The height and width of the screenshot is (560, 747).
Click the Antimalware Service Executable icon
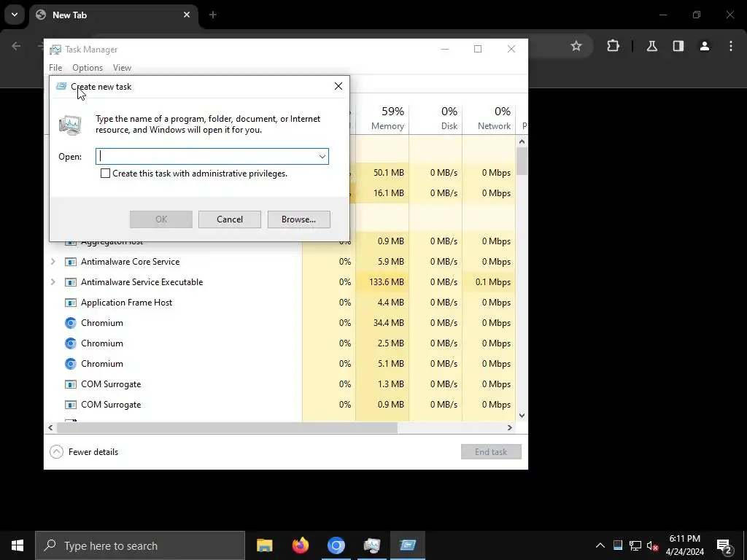coord(71,282)
